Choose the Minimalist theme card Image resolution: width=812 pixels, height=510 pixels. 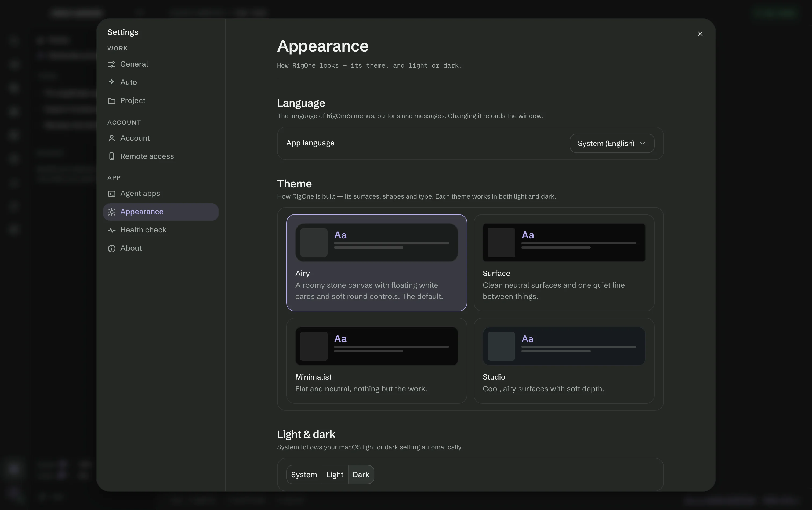click(376, 361)
